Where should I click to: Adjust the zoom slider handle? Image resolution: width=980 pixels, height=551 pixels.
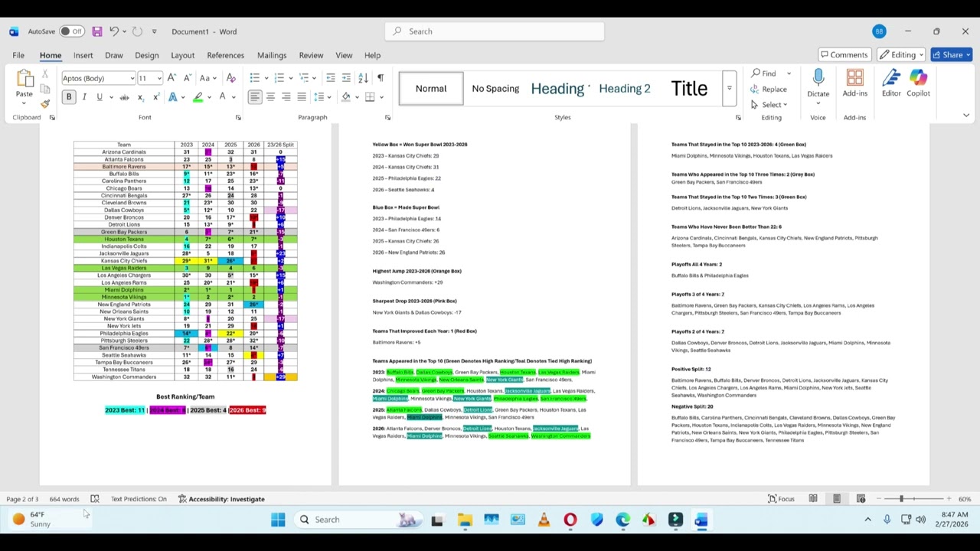[x=901, y=499]
